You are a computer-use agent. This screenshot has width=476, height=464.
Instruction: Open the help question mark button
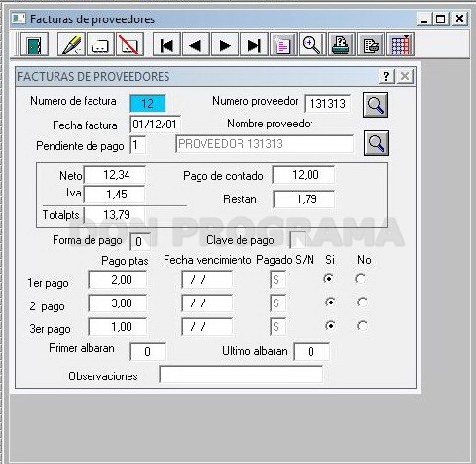(x=386, y=76)
